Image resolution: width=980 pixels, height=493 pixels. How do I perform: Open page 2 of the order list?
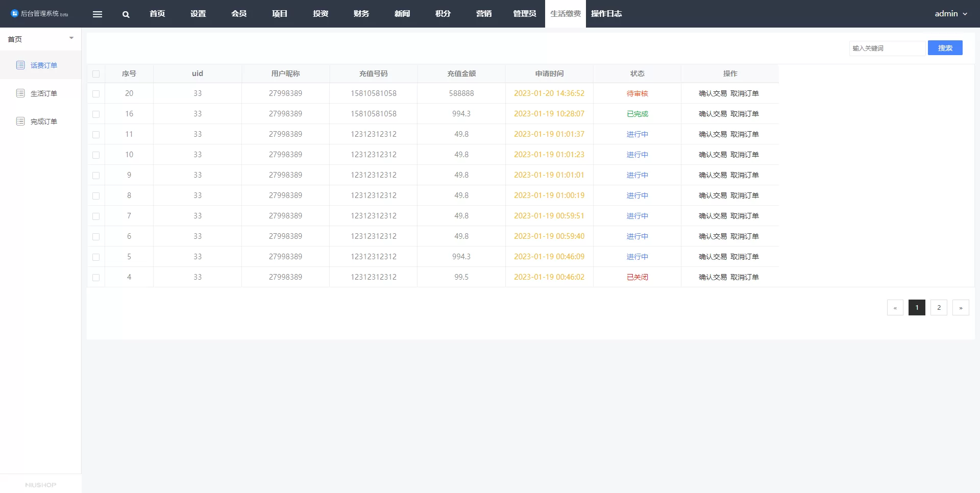[x=939, y=308]
